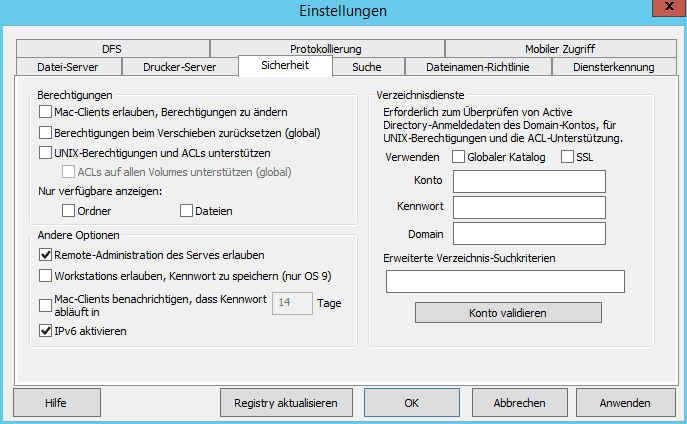
Task: Select the Datei-Server tab
Action: point(68,67)
